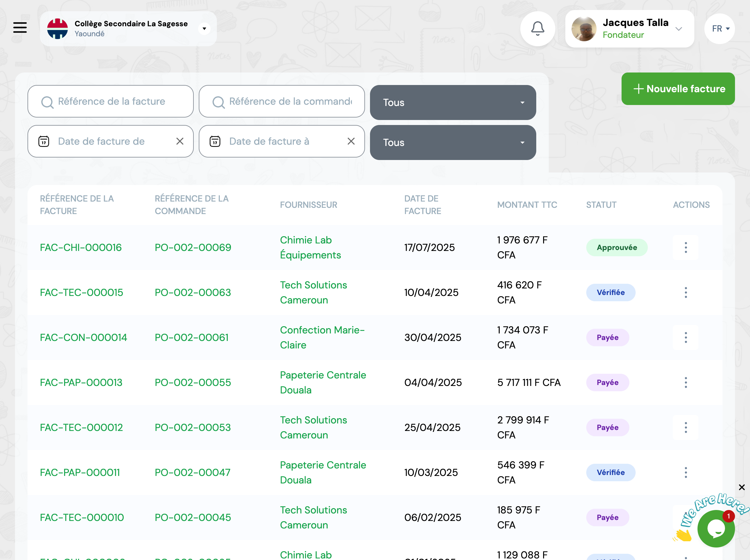This screenshot has width=750, height=560.
Task: Click the notification bell icon
Action: pyautogui.click(x=537, y=28)
